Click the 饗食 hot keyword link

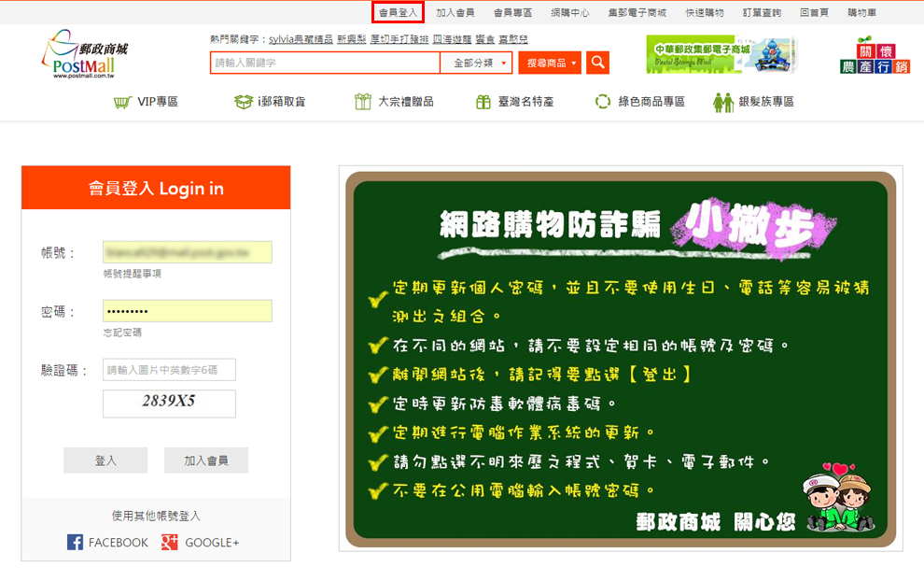coord(485,39)
